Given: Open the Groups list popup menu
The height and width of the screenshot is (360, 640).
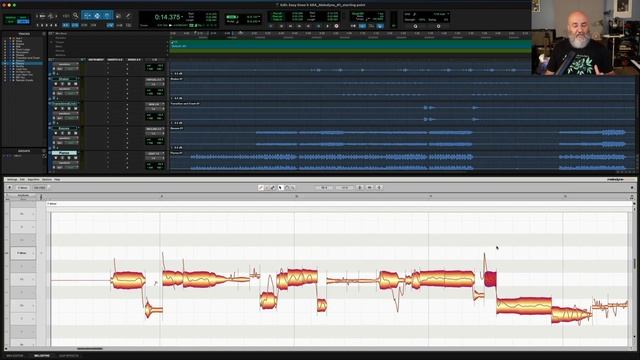Looking at the screenshot, I should (44, 151).
